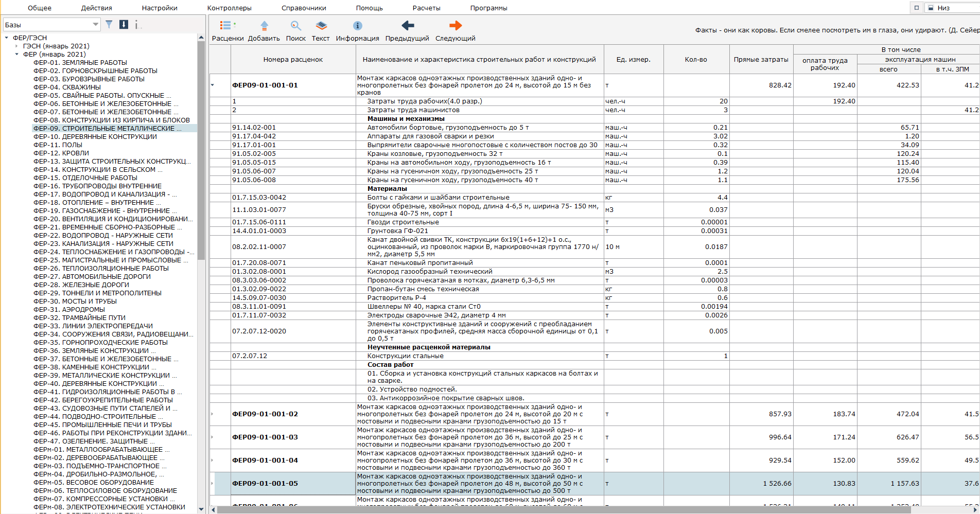
Task: Click the small square window icon near Низ
Action: coord(917,8)
